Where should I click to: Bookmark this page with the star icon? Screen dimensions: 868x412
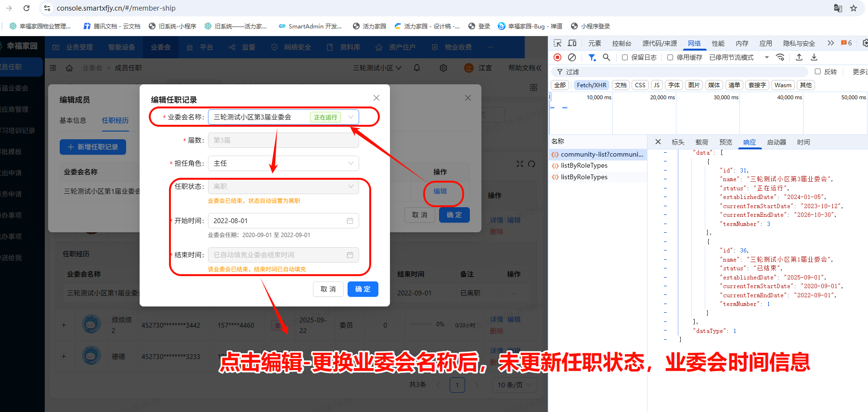pyautogui.click(x=854, y=8)
